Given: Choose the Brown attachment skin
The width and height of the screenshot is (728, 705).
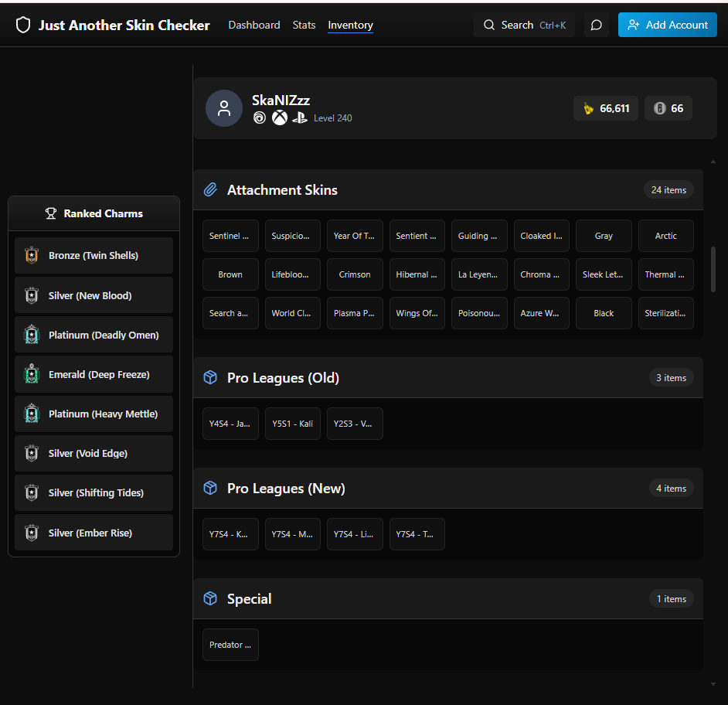Looking at the screenshot, I should (230, 274).
